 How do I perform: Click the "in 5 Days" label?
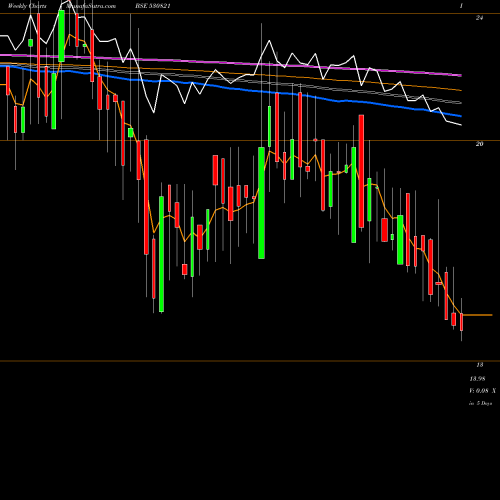click(480, 403)
